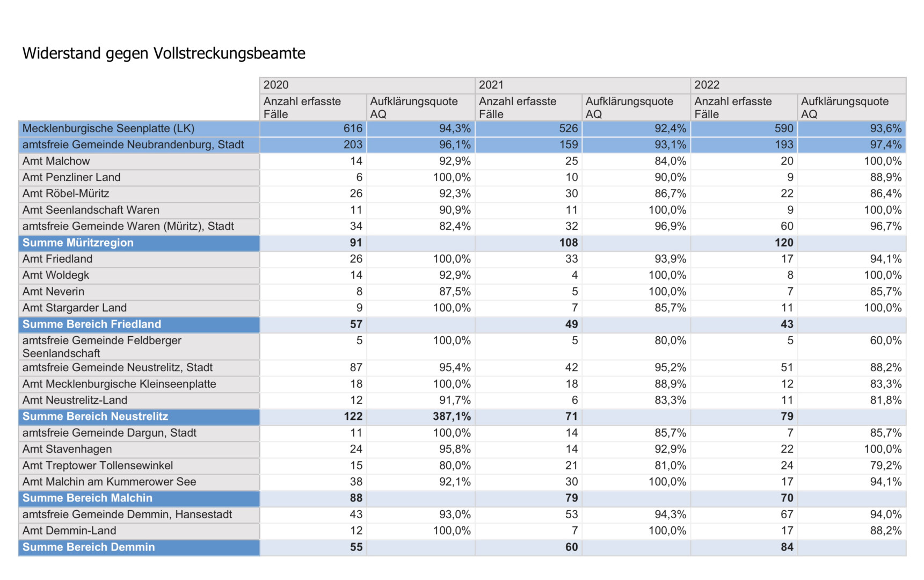The width and height of the screenshot is (924, 580).
Task: Select the 'Summe Müritzregion' summary row label
Action: point(78,243)
